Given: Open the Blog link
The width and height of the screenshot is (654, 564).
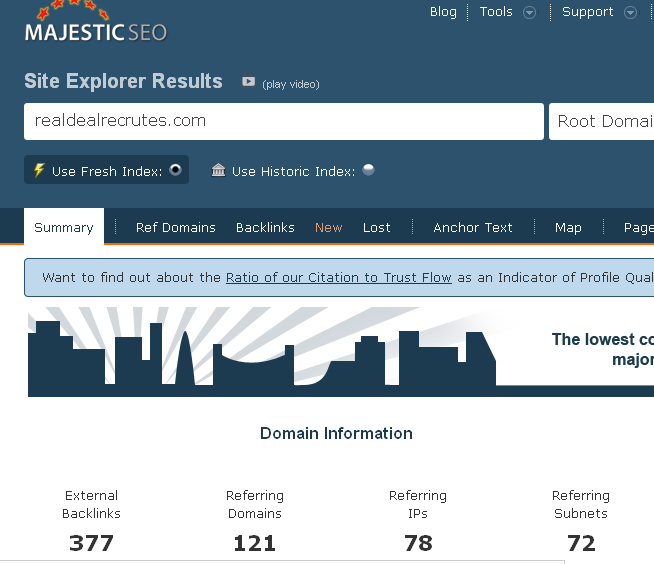Looking at the screenshot, I should [443, 12].
